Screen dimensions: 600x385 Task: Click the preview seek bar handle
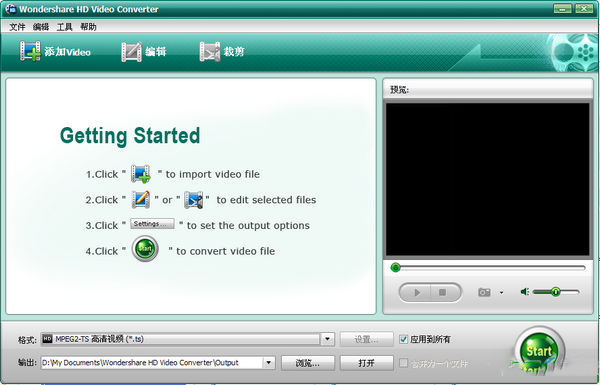pos(395,268)
